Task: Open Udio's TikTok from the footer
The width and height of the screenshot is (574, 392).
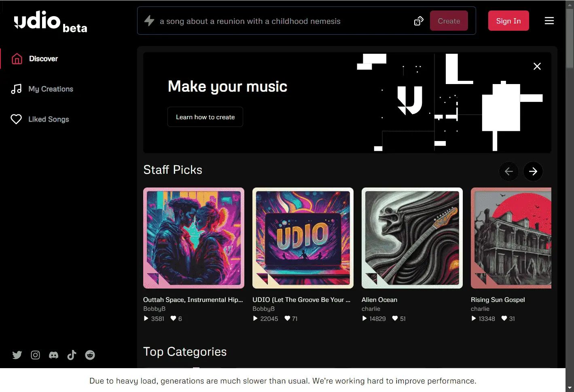Action: point(72,355)
